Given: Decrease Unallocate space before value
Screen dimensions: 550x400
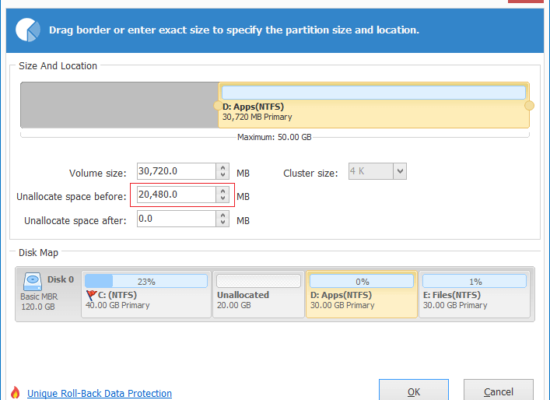Looking at the screenshot, I should click(223, 198).
